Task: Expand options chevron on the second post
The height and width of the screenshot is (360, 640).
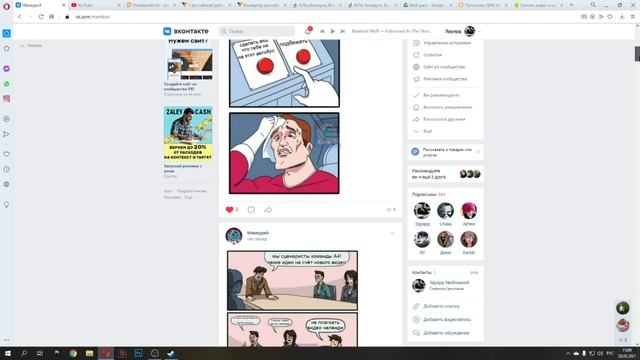Action: 392,233
